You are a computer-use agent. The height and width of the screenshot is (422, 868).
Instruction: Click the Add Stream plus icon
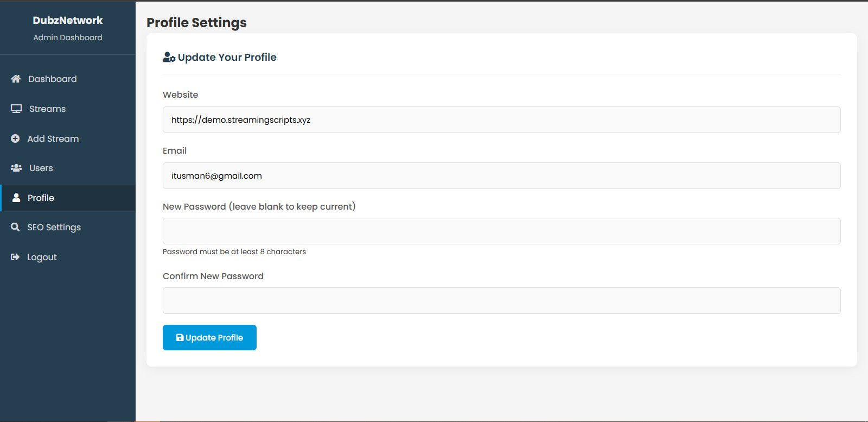(x=15, y=138)
